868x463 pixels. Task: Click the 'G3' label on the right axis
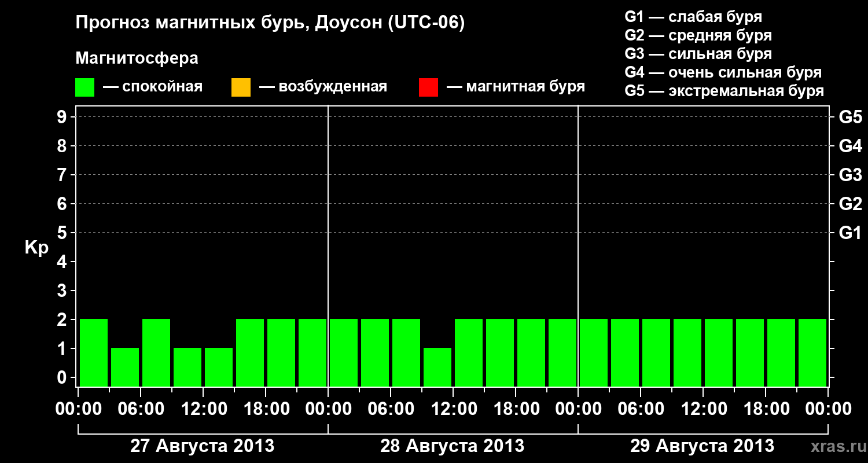(850, 175)
